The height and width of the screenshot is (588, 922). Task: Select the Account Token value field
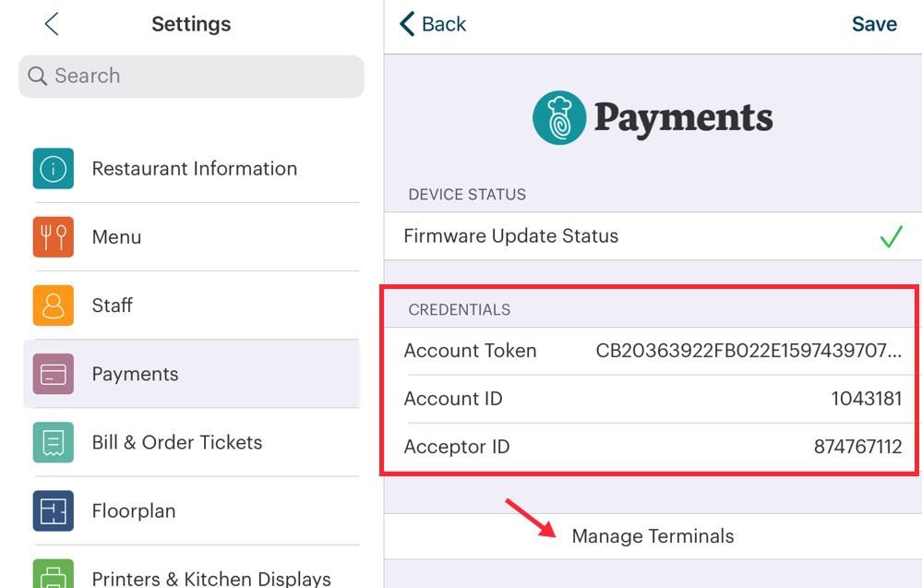point(748,351)
